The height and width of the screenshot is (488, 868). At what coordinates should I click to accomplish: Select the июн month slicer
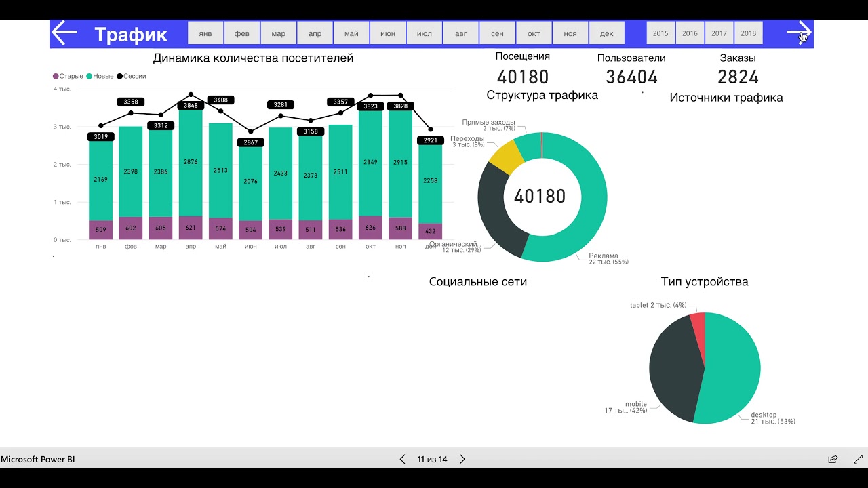coord(388,33)
